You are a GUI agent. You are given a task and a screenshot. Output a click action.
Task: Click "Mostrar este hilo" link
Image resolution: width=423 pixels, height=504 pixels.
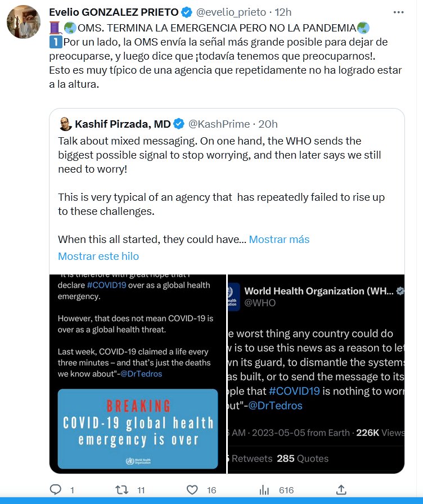pyautogui.click(x=98, y=256)
